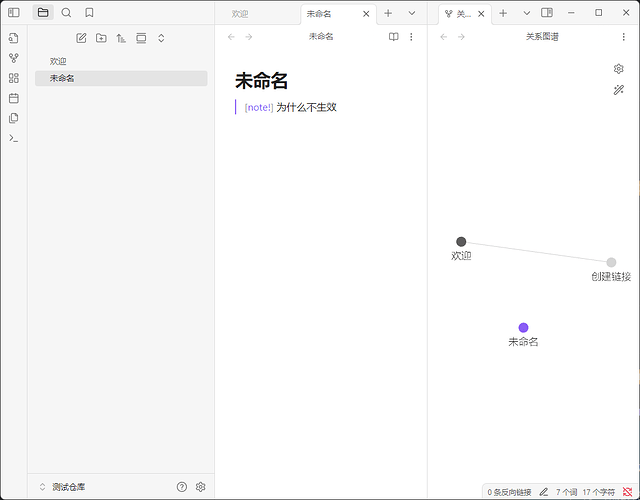Collapse the left sidebar toggle icon
Image resolution: width=640 pixels, height=500 pixels.
14,13
